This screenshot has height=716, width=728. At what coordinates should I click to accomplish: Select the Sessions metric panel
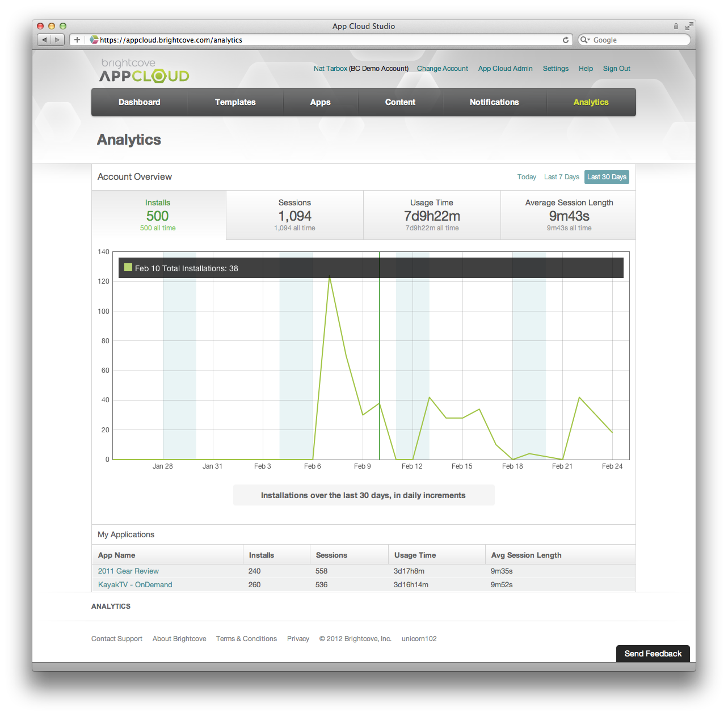pos(294,215)
